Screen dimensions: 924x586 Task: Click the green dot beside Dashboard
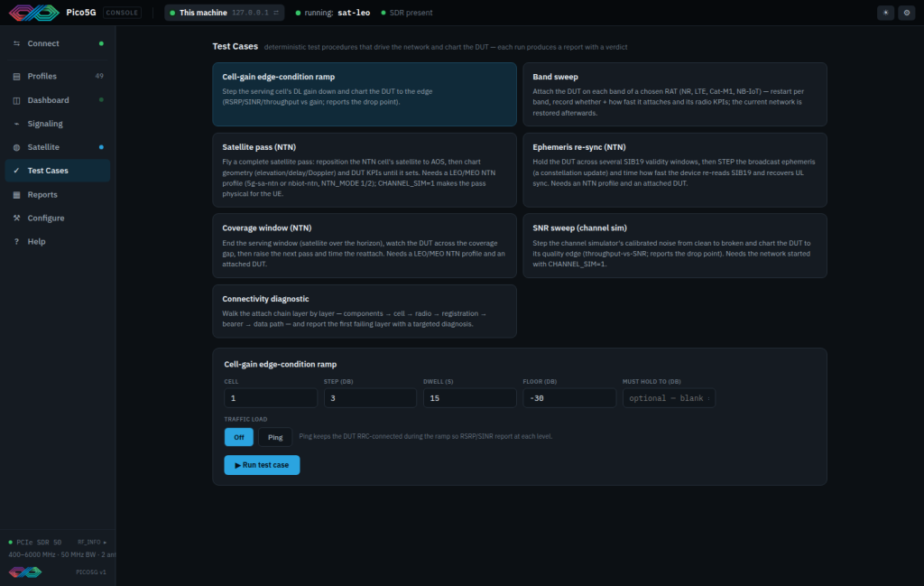(x=101, y=100)
